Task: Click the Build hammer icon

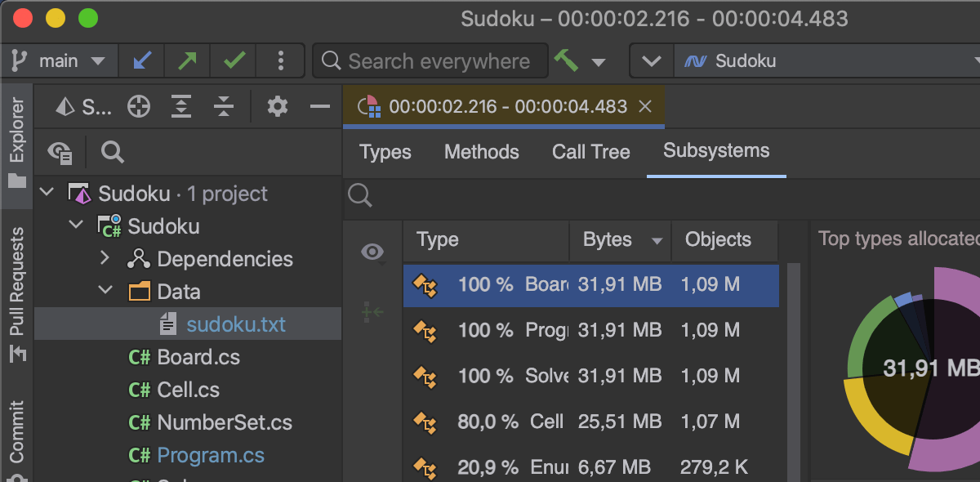Action: coord(565,60)
